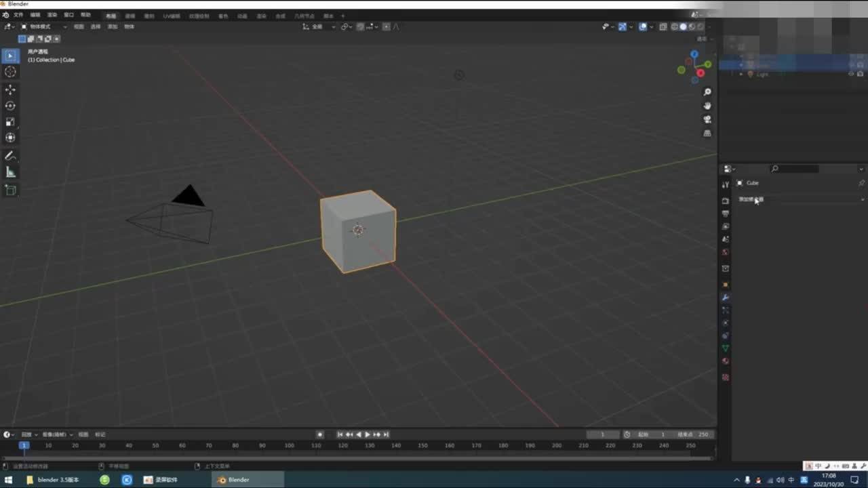Screen dimensions: 868x488
Task: Select the Light object in the outliner
Action: [x=761, y=75]
